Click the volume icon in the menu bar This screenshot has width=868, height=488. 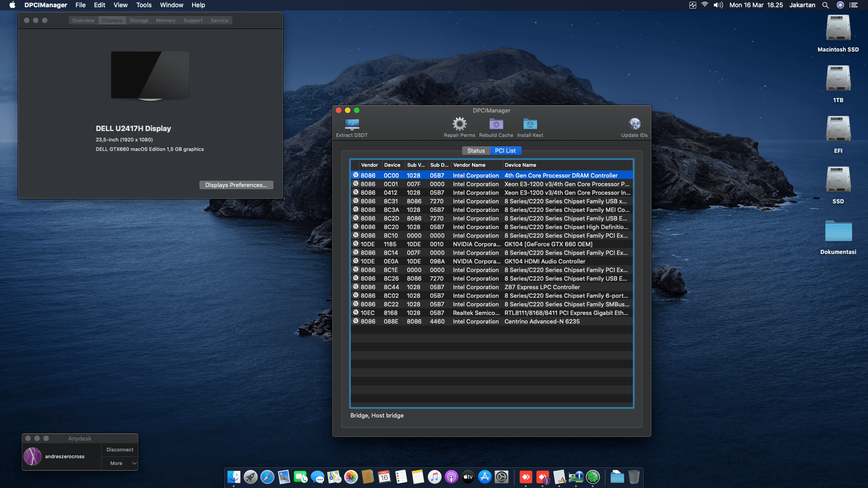(718, 5)
